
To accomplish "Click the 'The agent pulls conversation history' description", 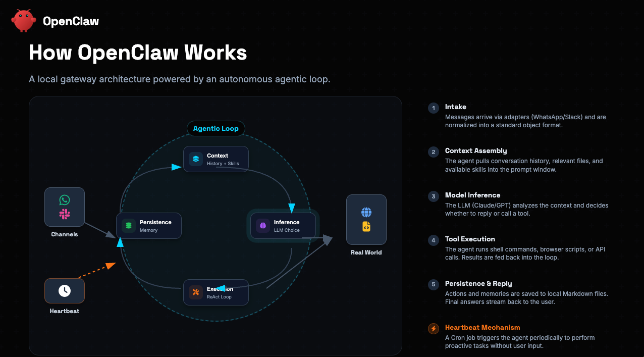I will [x=524, y=165].
